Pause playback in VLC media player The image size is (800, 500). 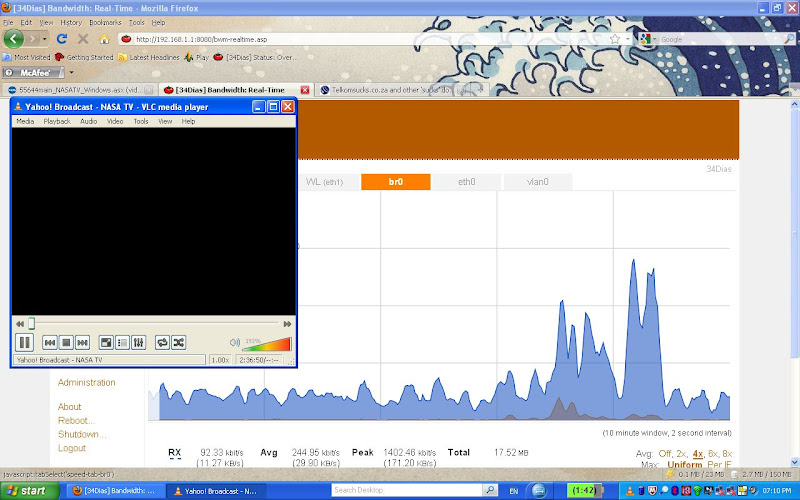24,342
